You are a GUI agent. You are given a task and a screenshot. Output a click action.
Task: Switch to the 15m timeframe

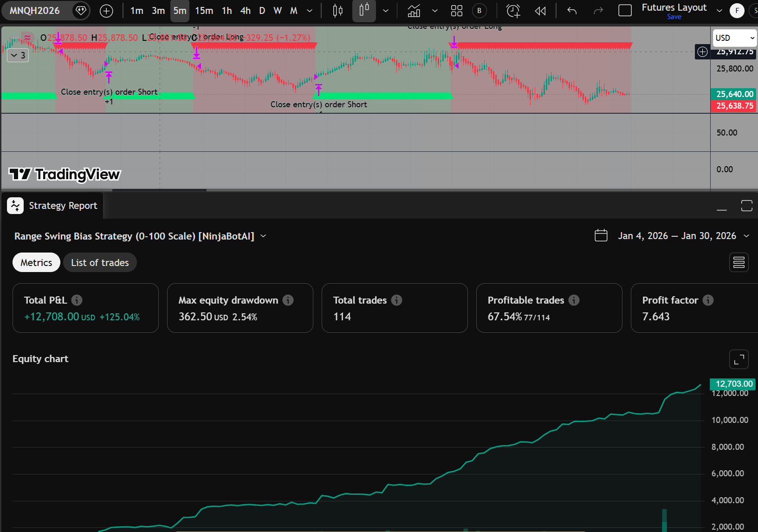[x=204, y=11]
